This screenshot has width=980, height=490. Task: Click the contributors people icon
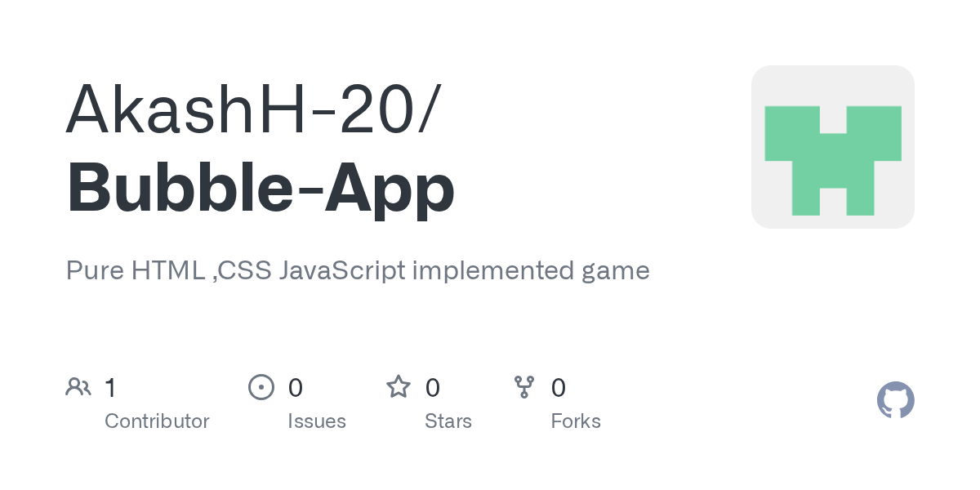point(78,387)
